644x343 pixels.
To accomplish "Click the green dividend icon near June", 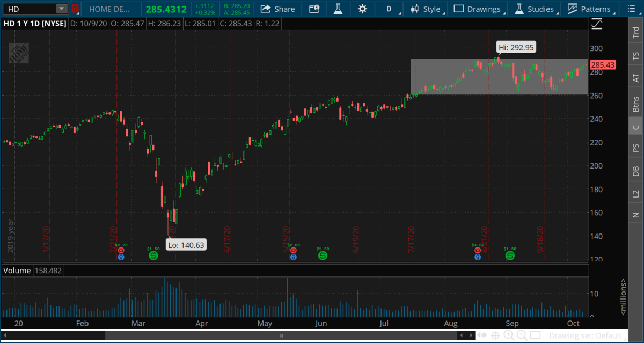I will 323,256.
